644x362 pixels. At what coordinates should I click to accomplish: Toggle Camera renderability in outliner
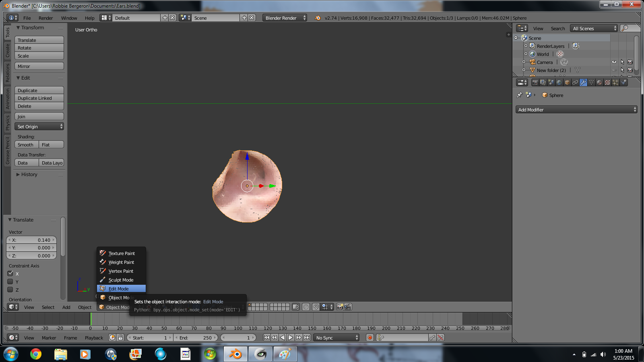(630, 62)
